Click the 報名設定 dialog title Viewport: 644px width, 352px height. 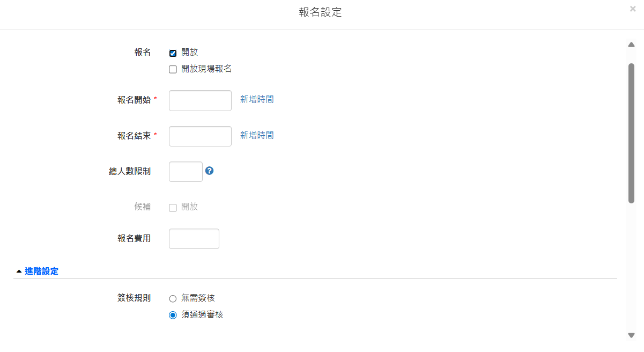(320, 12)
